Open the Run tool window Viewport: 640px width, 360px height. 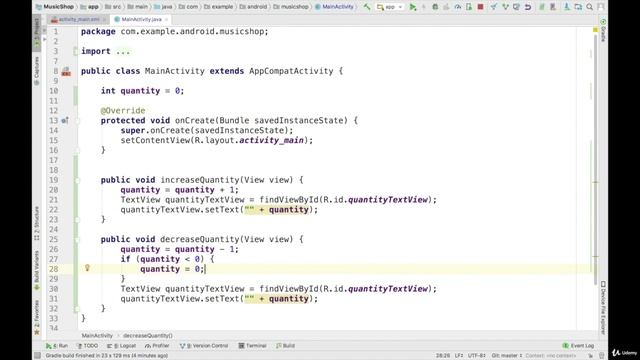pyautogui.click(x=57, y=346)
